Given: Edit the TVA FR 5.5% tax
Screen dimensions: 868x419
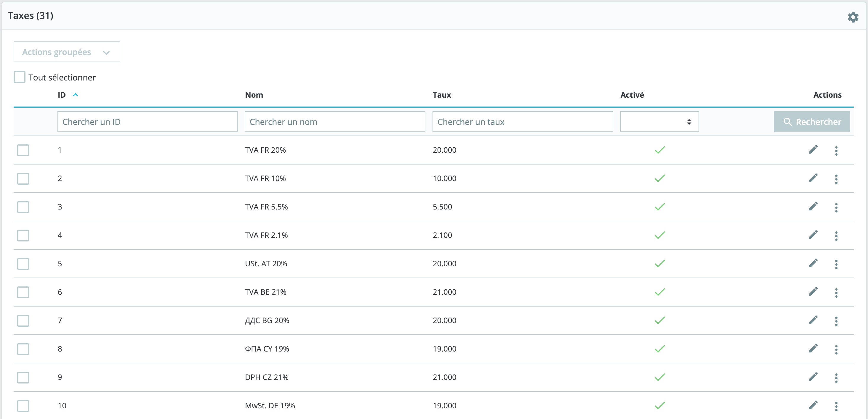Looking at the screenshot, I should pos(813,207).
